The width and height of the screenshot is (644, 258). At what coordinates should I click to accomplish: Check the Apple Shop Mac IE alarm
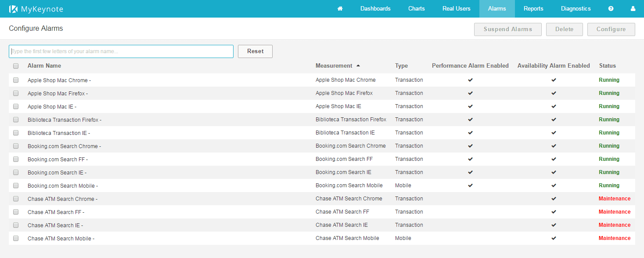(16, 106)
